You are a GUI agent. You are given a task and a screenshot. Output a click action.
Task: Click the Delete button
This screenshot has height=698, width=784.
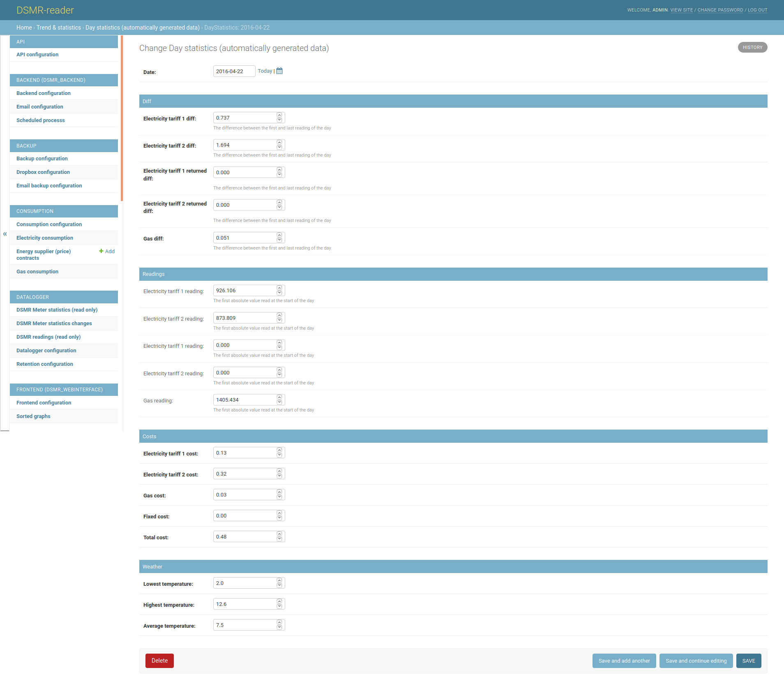[159, 661]
